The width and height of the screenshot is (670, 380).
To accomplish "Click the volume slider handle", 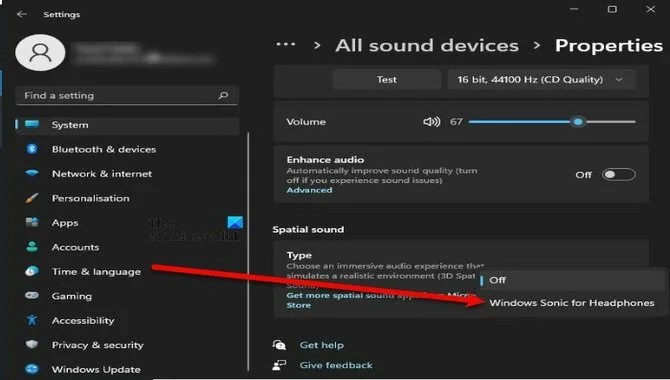I will tap(578, 122).
